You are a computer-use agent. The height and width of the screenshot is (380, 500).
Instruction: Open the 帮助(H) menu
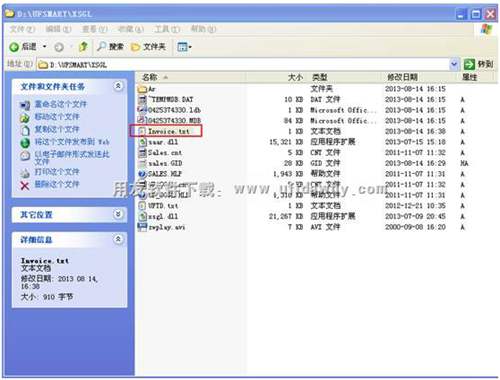click(203, 29)
